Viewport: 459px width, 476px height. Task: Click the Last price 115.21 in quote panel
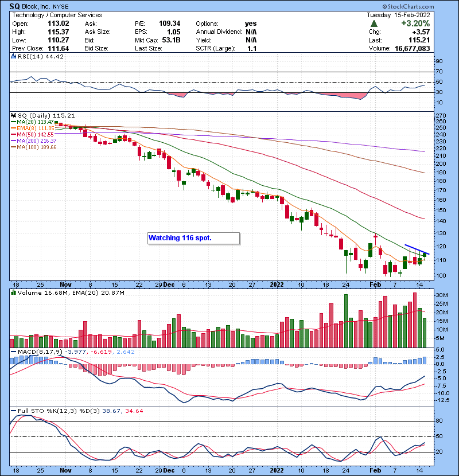tap(419, 40)
